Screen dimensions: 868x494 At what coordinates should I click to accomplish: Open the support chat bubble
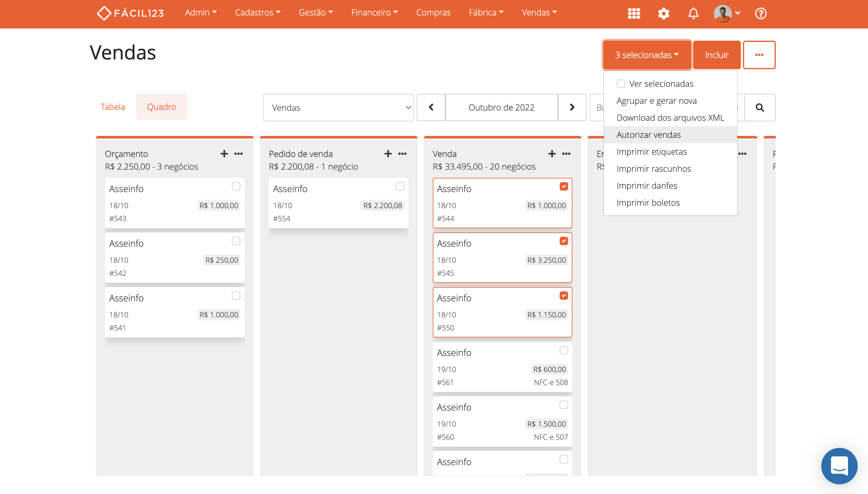pyautogui.click(x=839, y=465)
